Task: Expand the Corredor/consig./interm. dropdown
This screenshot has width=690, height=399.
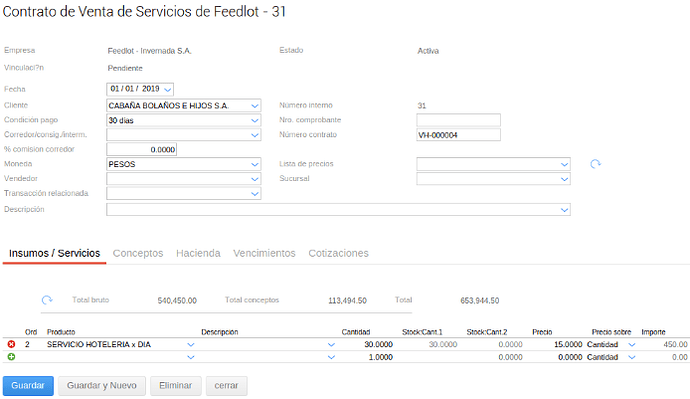Action: click(x=255, y=135)
